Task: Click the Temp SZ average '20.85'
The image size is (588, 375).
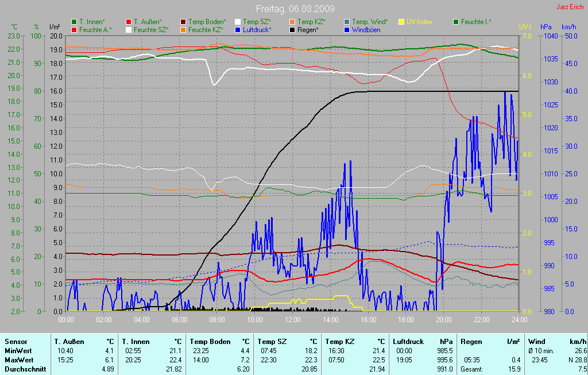Action: click(310, 369)
